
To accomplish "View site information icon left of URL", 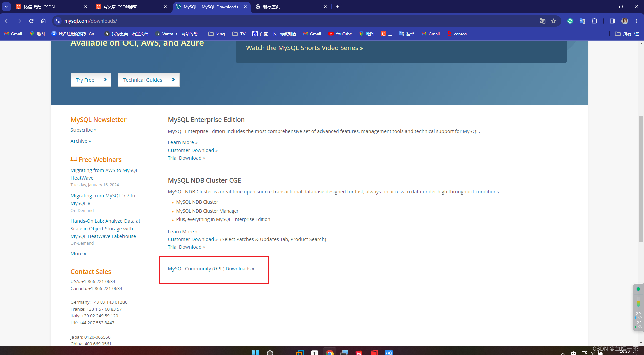I will tap(58, 21).
